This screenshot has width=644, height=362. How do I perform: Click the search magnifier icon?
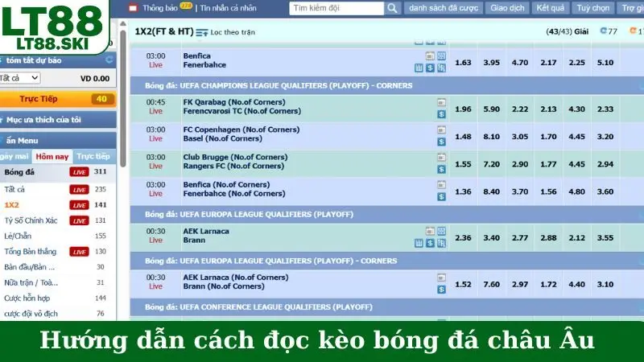click(x=392, y=8)
